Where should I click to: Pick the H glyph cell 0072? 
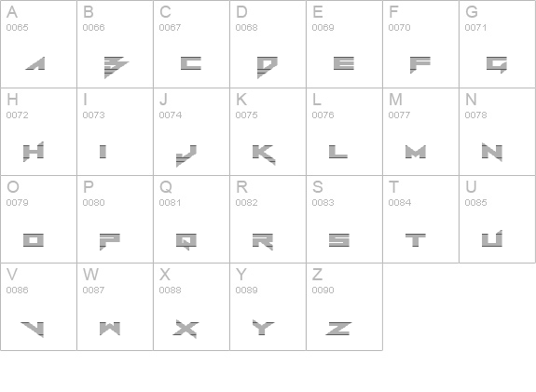38,132
